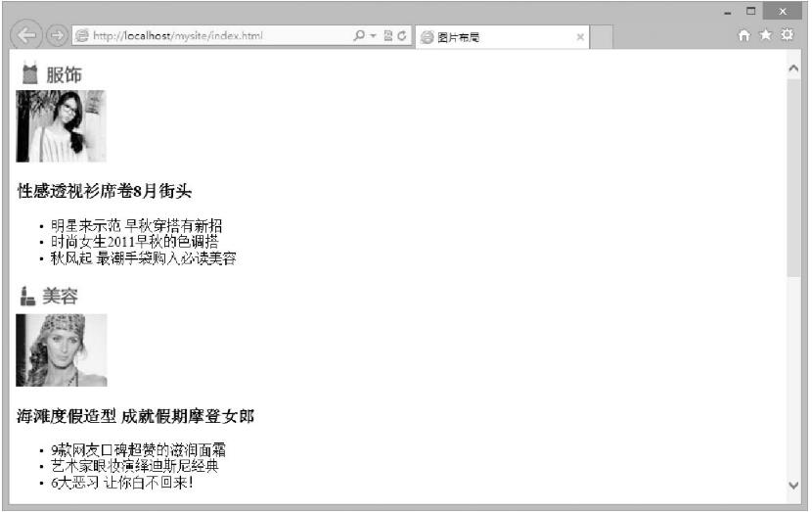812x512 pixels.
Task: Expand the address bar search dropdown arrow
Action: point(373,36)
